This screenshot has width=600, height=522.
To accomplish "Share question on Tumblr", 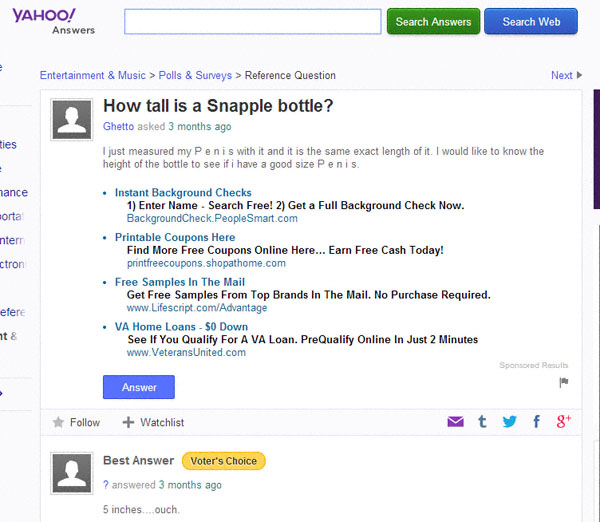I will point(483,422).
